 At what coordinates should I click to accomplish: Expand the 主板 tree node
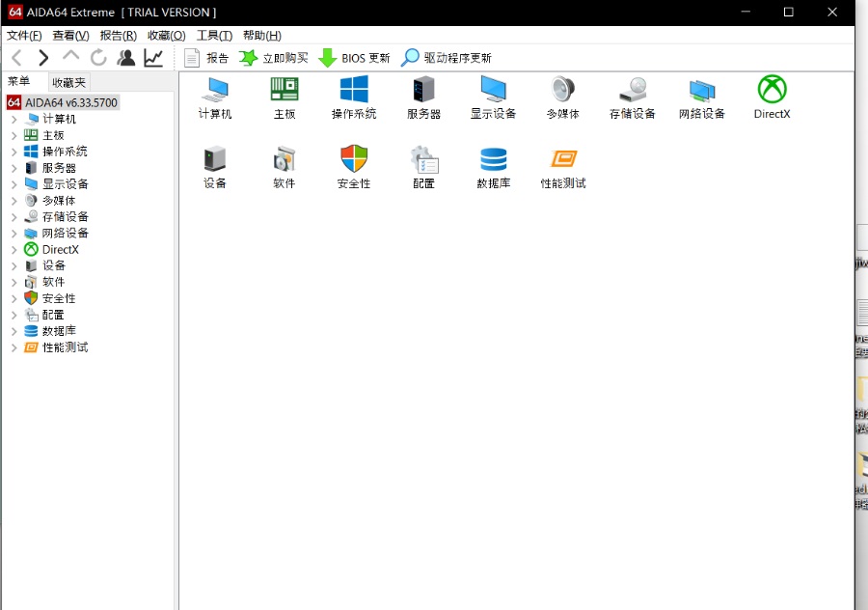click(14, 136)
